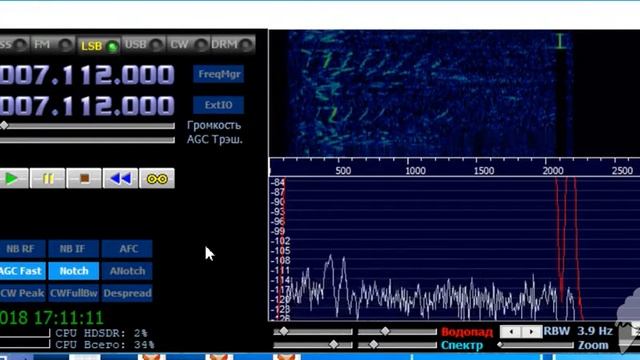Viewport: 640px width, 360px height.
Task: Disable the Notch filter
Action: [73, 271]
